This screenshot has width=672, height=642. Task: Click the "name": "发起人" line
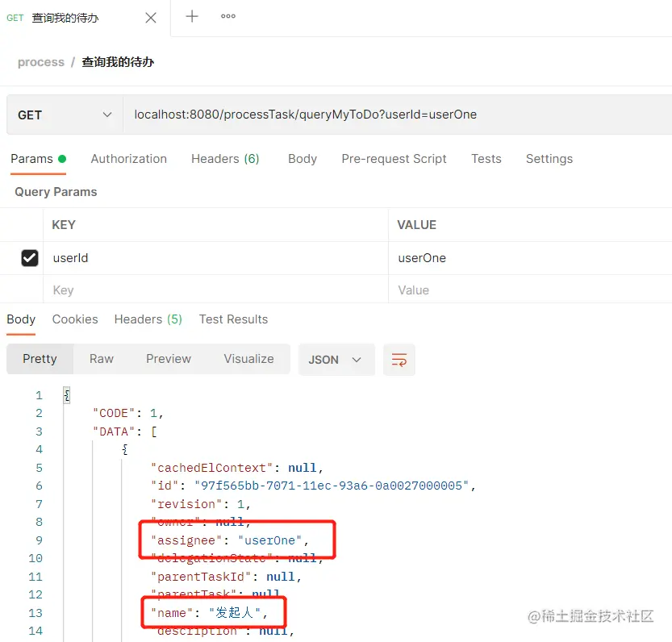coord(209,613)
